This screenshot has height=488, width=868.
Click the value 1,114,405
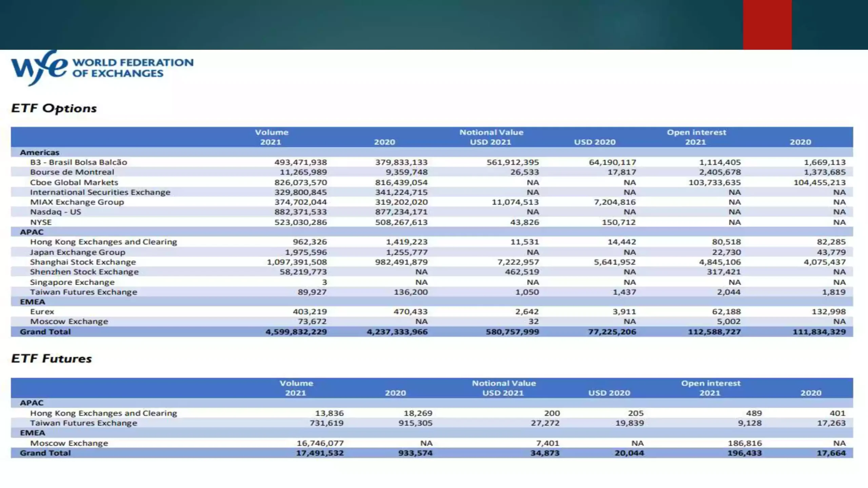coord(720,162)
